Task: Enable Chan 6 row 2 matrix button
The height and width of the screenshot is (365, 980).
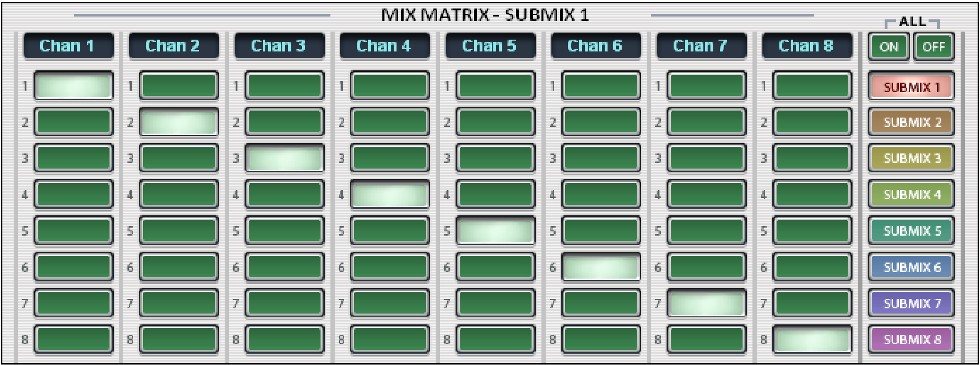Action: 601,122
